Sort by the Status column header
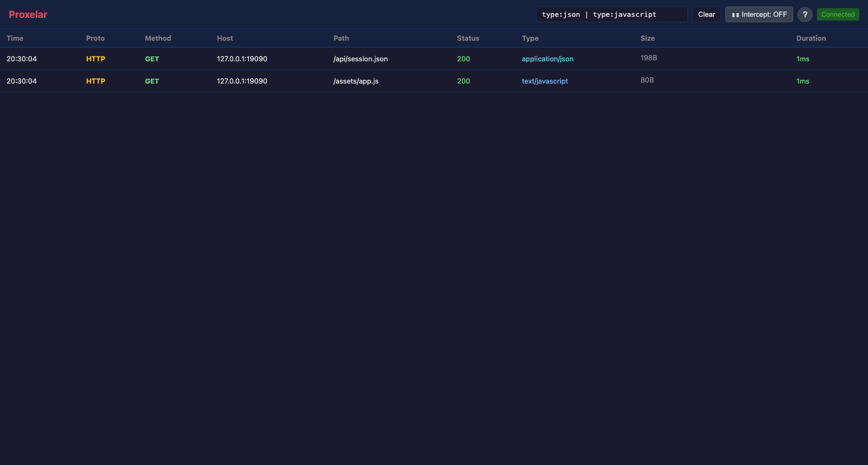This screenshot has width=868, height=465. pyautogui.click(x=468, y=39)
